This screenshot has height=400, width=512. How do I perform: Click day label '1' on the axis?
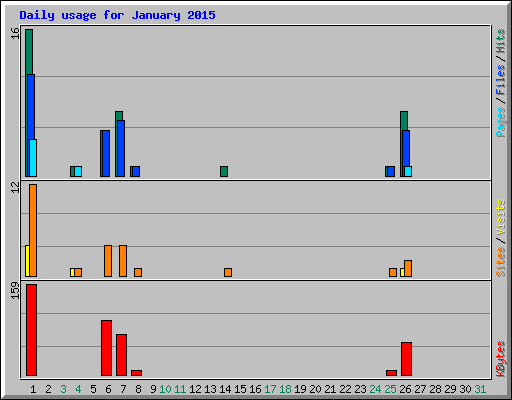33,389
